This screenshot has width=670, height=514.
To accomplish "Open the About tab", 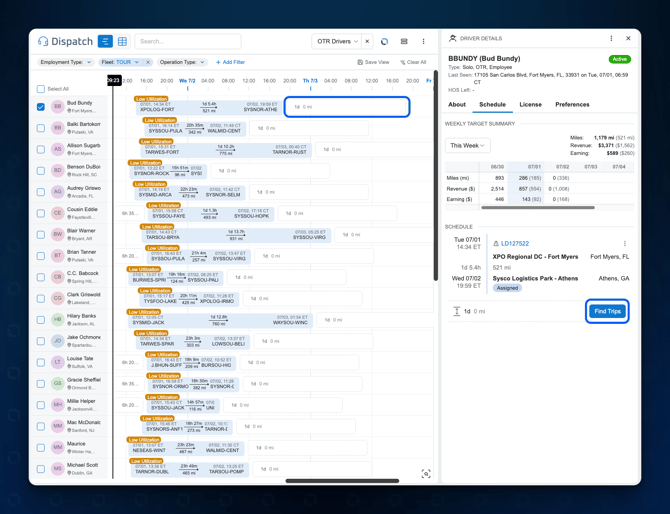I will (x=457, y=105).
